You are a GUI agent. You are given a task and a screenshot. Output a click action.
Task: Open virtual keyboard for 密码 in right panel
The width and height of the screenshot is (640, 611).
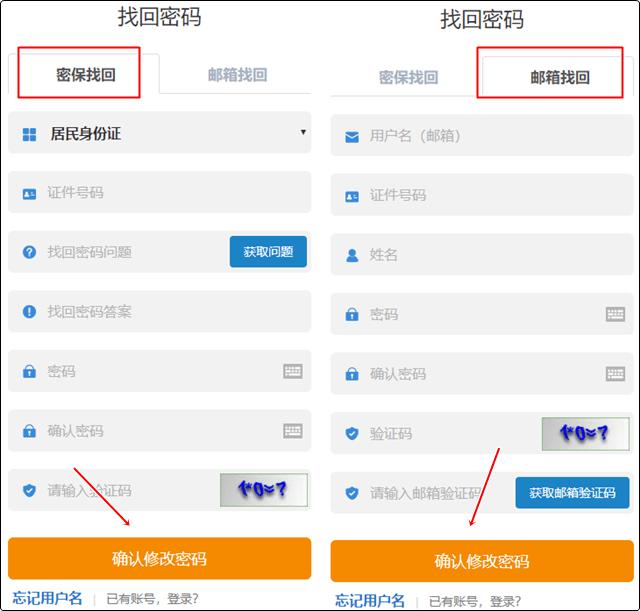pos(615,314)
